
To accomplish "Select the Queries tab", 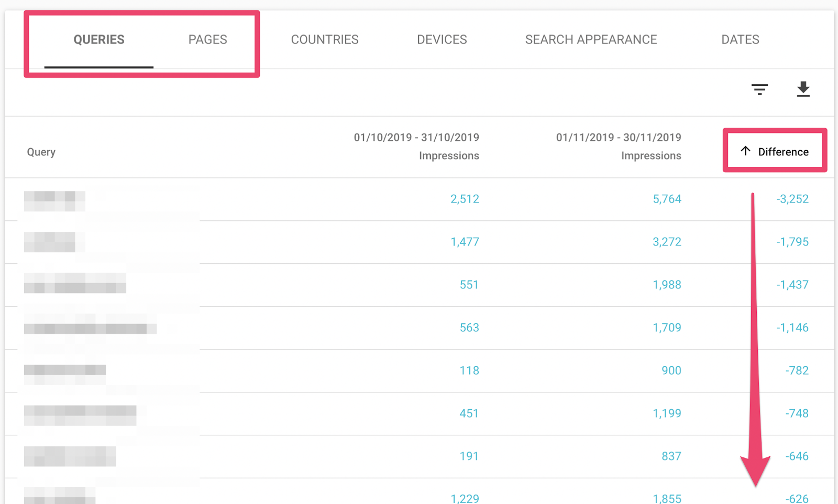I will (99, 40).
